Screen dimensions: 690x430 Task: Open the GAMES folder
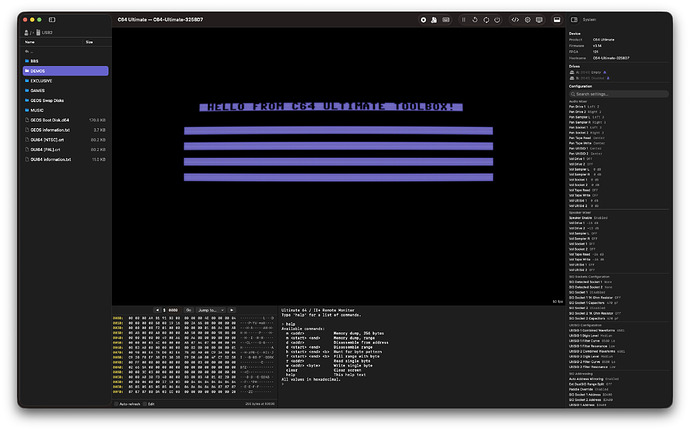(66, 91)
